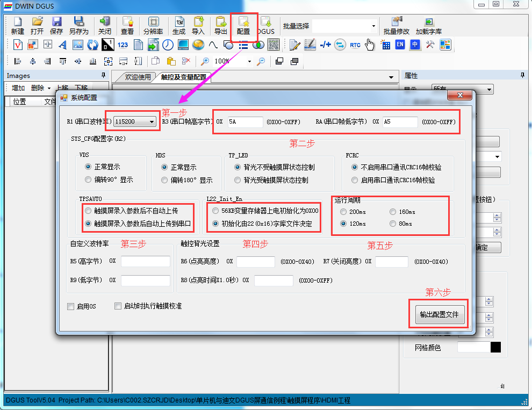The height and width of the screenshot is (410, 532).
Task: Click the 新建 new project icon
Action: (x=17, y=25)
